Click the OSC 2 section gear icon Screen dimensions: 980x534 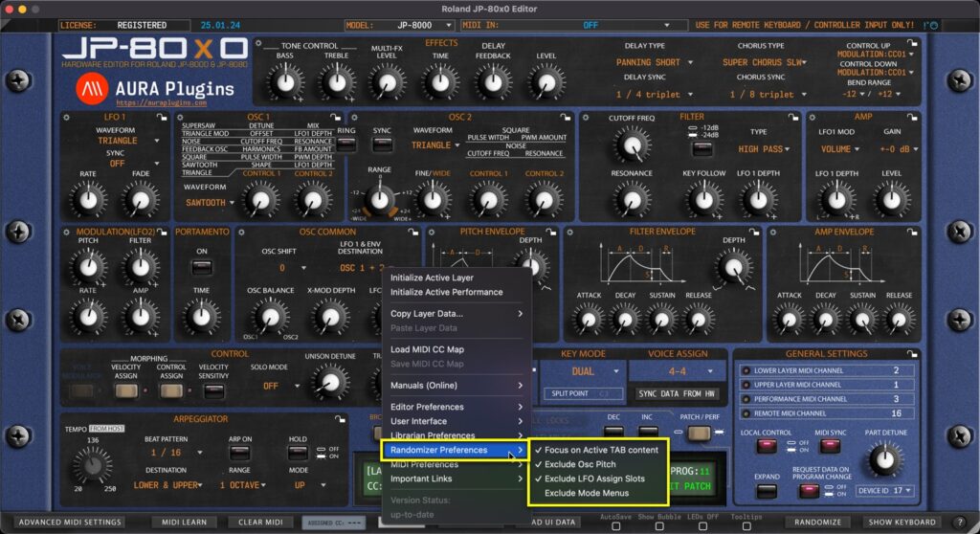[x=354, y=117]
